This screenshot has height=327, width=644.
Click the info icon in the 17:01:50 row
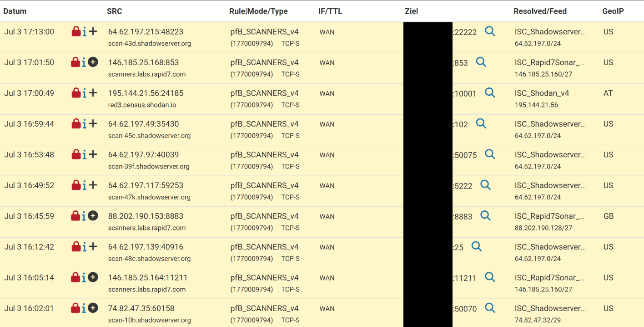[84, 62]
